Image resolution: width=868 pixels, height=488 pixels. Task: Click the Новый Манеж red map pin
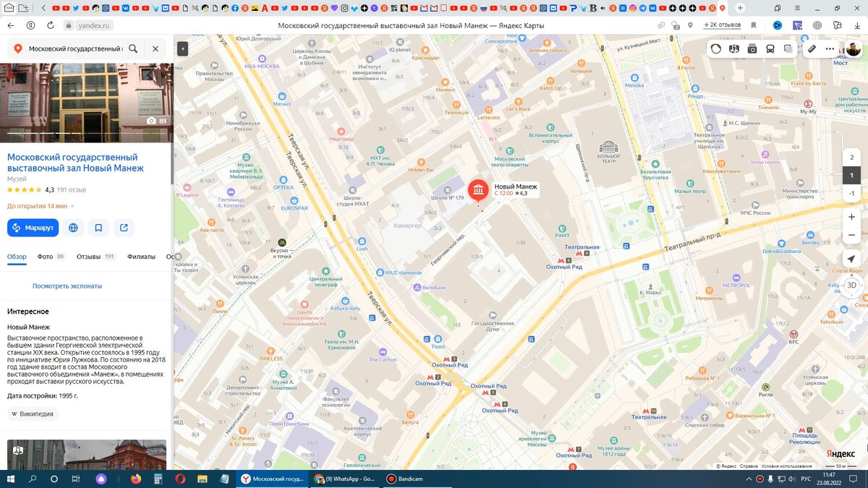point(479,190)
